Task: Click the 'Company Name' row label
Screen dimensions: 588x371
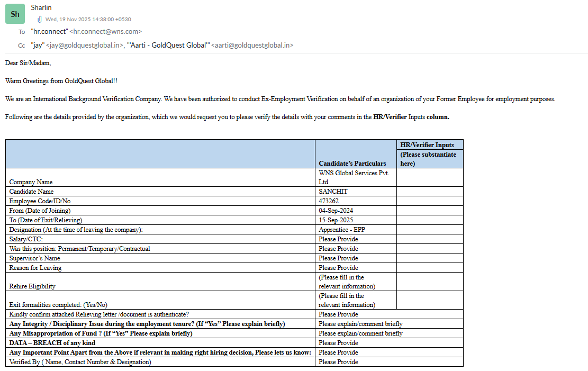Action: coord(31,182)
